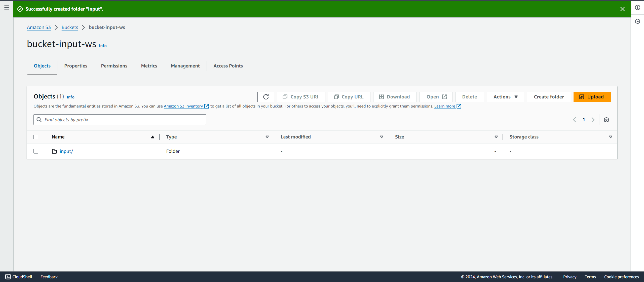Switch to the Properties tab

pos(76,66)
